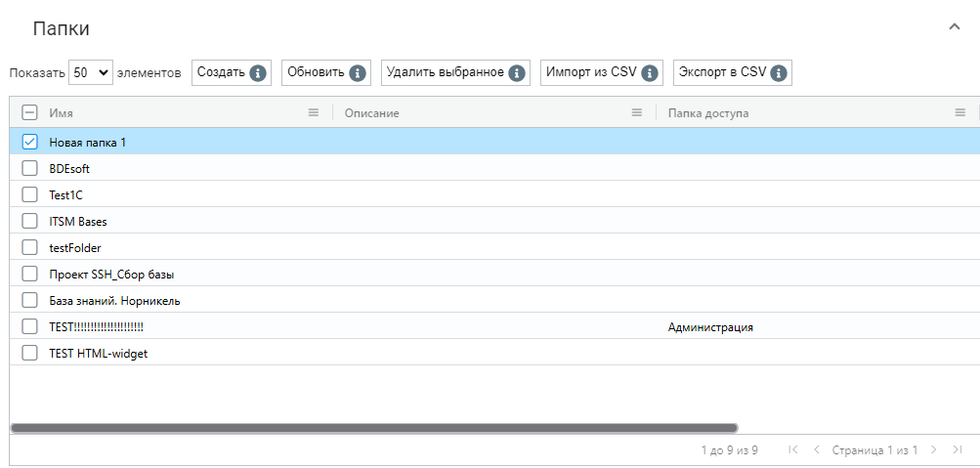Image resolution: width=980 pixels, height=468 pixels.
Task: Click Экспорт в CSV button
Action: (733, 72)
